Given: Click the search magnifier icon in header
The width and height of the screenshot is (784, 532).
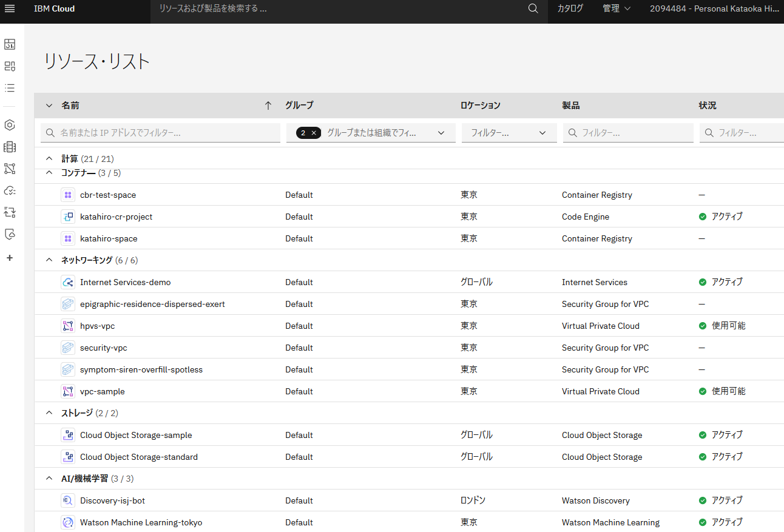Looking at the screenshot, I should tap(533, 8).
